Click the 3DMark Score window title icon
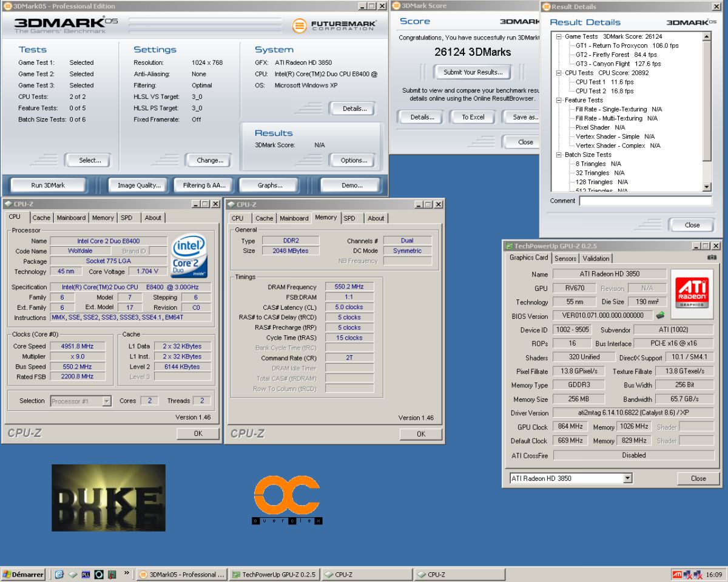The height and width of the screenshot is (582, 728). point(396,5)
